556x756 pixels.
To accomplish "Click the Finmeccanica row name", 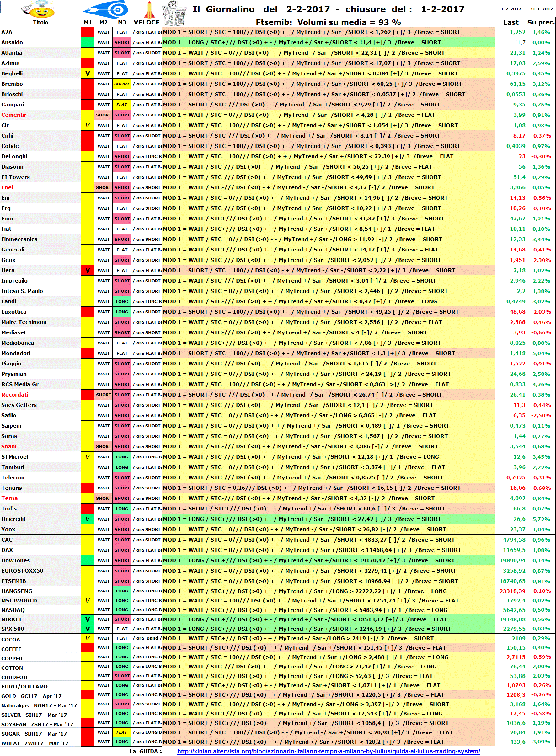I will pyautogui.click(x=19, y=240).
